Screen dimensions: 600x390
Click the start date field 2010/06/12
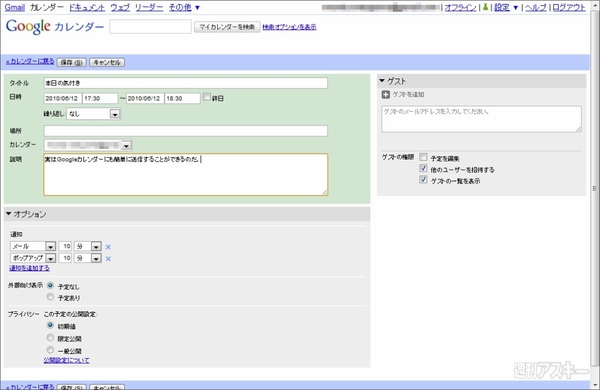pos(63,98)
